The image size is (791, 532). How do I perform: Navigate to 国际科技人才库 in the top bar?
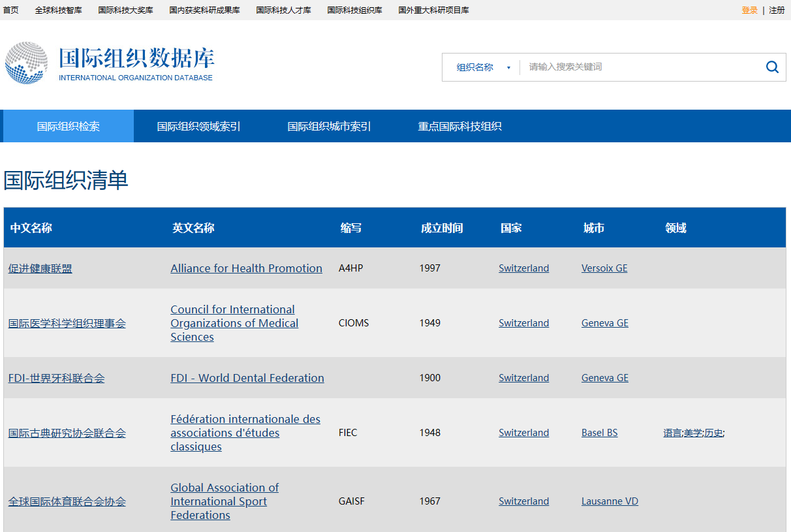(283, 10)
